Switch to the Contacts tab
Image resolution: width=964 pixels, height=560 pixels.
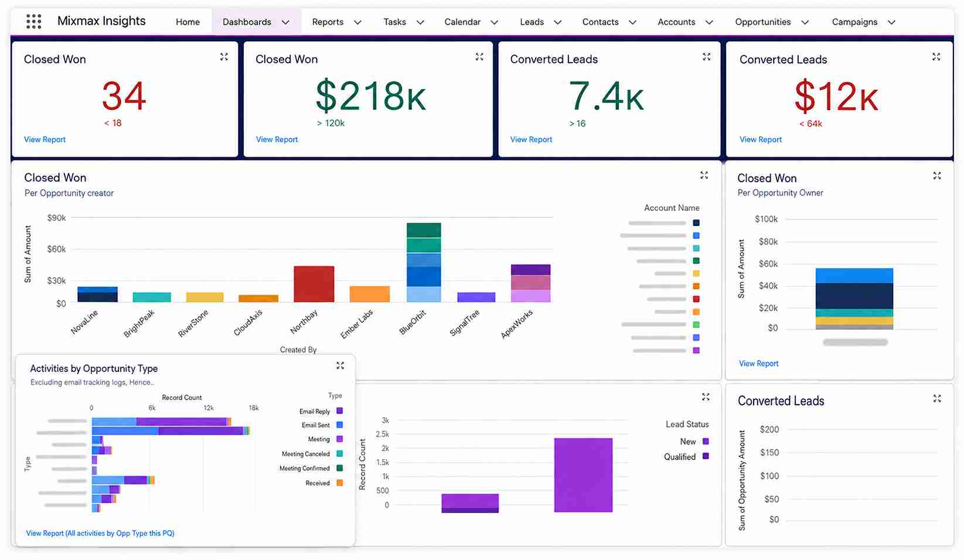(600, 22)
